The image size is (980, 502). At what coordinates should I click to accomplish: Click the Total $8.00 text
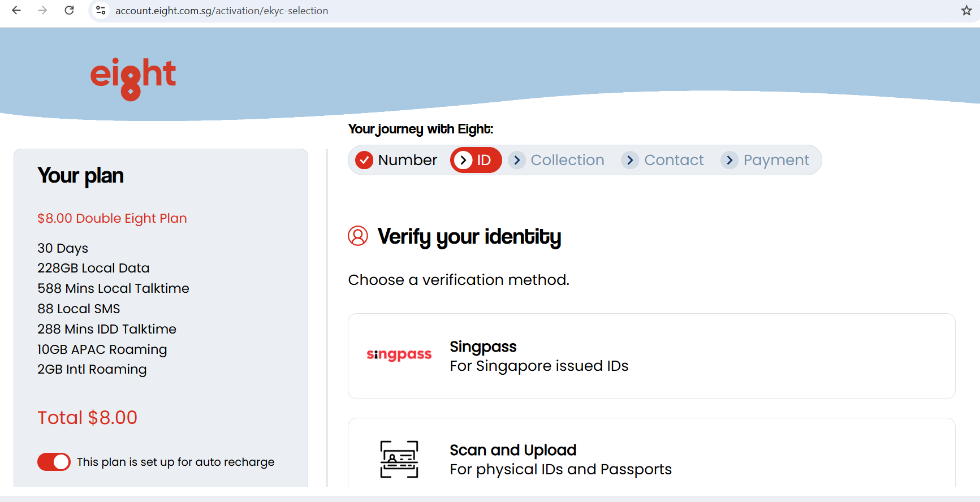[87, 417]
